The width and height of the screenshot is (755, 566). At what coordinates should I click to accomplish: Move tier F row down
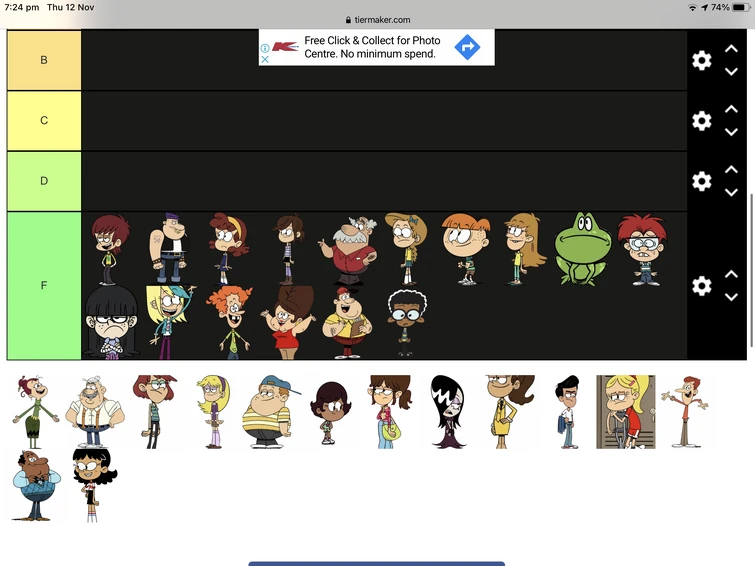coord(731,297)
